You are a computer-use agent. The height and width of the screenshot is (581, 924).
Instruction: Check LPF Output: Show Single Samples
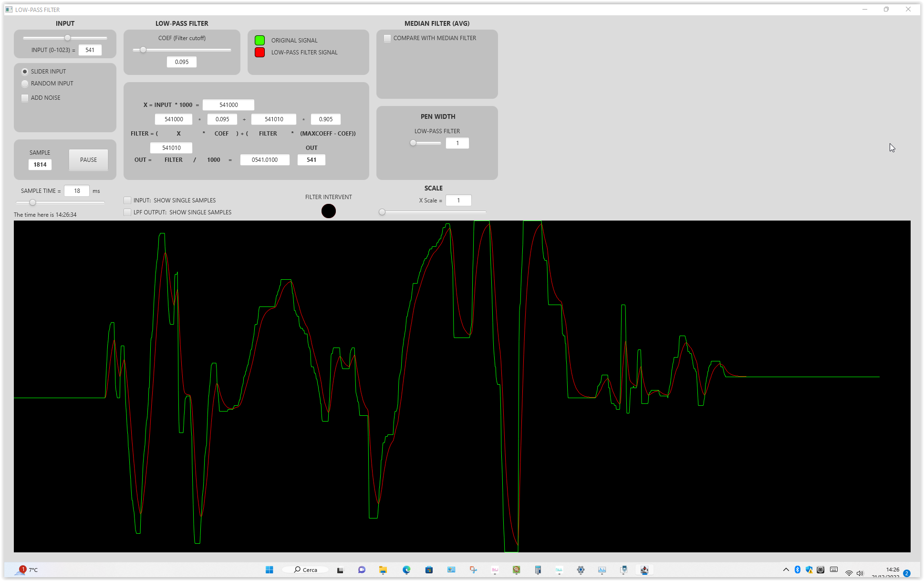coord(127,212)
